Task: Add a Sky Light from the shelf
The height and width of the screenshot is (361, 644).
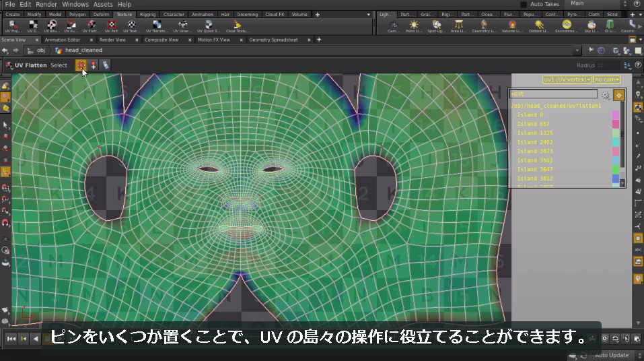Action: pyautogui.click(x=592, y=26)
